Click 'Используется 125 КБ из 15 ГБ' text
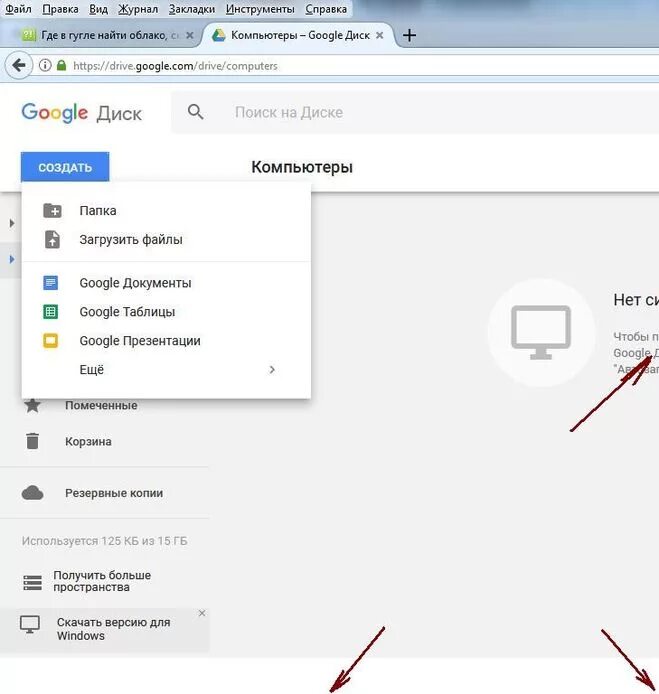 (104, 541)
